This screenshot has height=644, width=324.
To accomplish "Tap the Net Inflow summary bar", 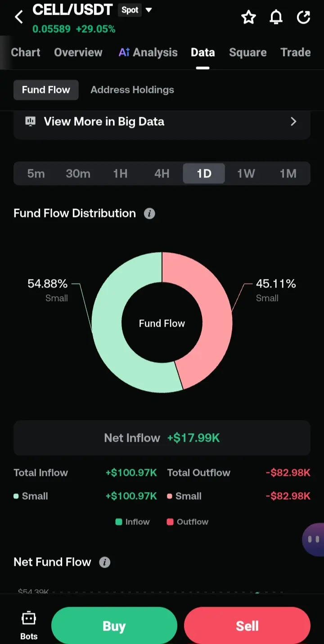I will tap(162, 438).
